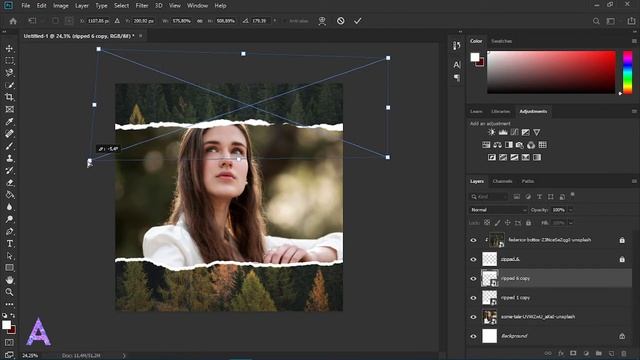Switch to the Swatches tab

click(501, 41)
